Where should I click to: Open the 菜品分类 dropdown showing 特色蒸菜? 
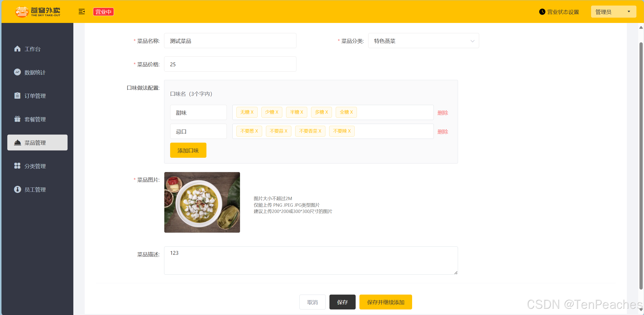[423, 41]
